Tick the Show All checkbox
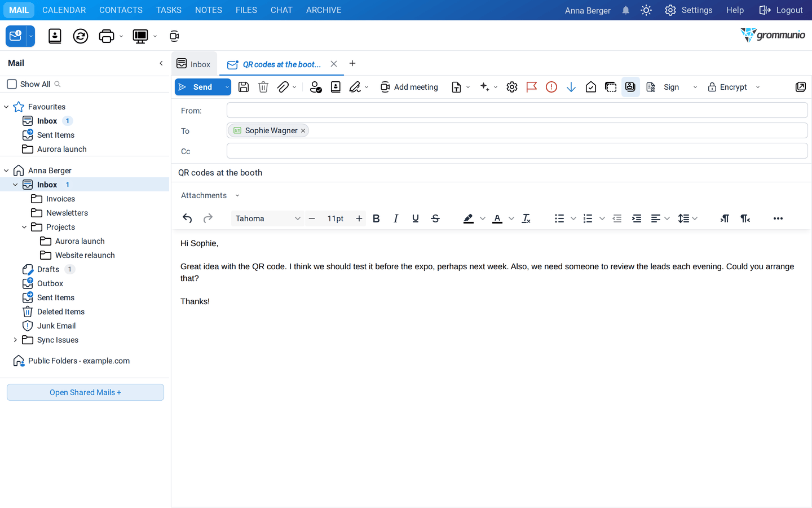The image size is (812, 508). point(12,84)
